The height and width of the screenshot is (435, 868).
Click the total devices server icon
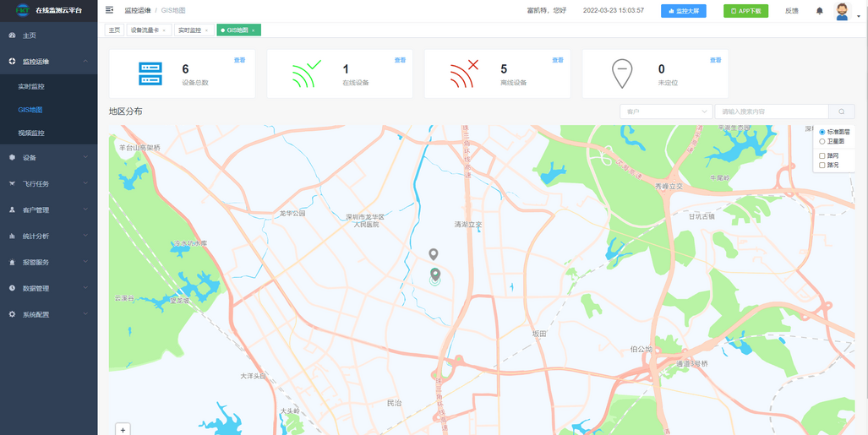tap(150, 73)
